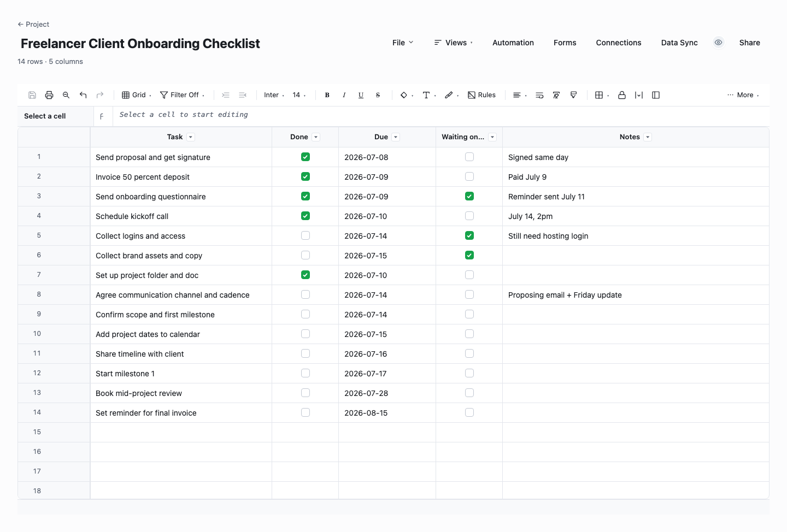Check Waiting on for Schedule kickoff call
787x532 pixels.
point(469,216)
